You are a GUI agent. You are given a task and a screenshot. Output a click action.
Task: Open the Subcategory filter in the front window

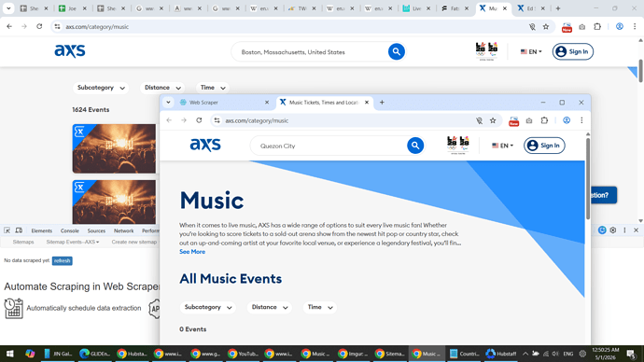[x=208, y=307]
